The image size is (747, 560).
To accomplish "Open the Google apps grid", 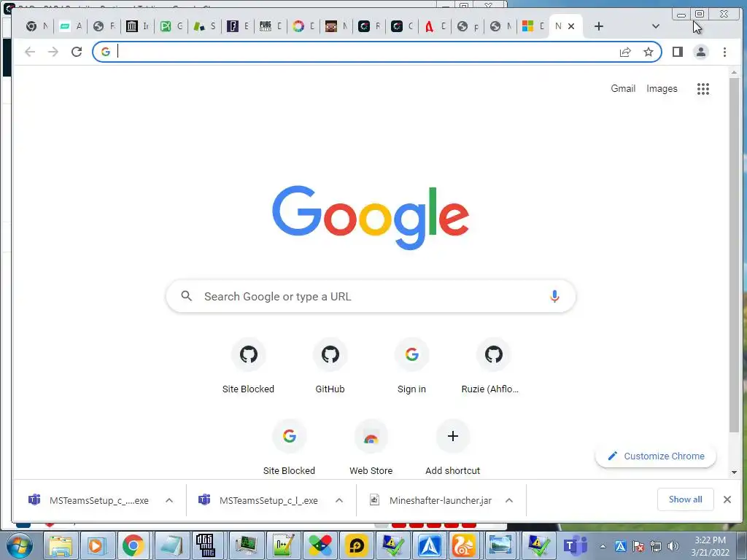I will click(703, 88).
